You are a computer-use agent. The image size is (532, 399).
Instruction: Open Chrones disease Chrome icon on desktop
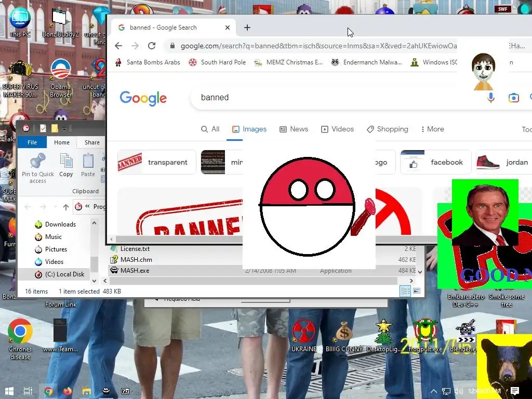tap(20, 339)
